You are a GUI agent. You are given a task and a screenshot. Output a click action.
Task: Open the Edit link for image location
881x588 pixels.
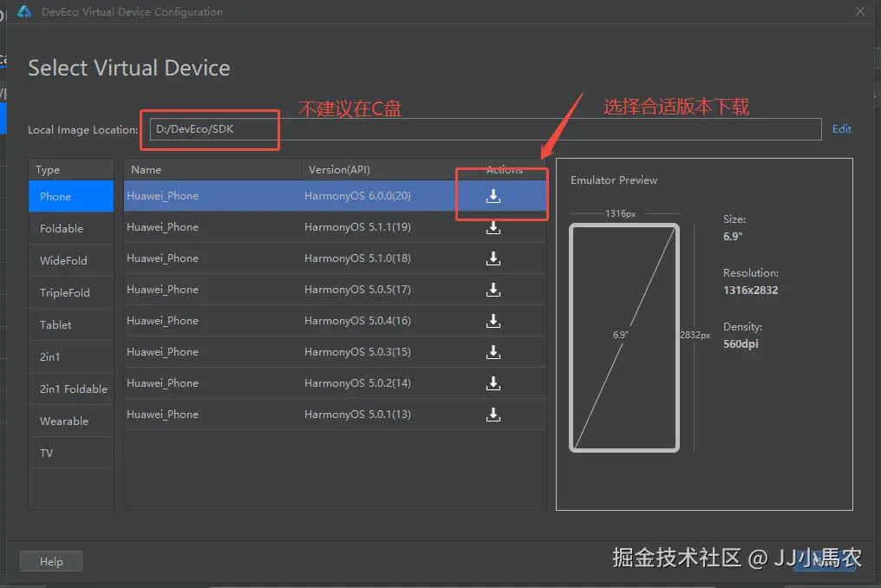point(841,128)
